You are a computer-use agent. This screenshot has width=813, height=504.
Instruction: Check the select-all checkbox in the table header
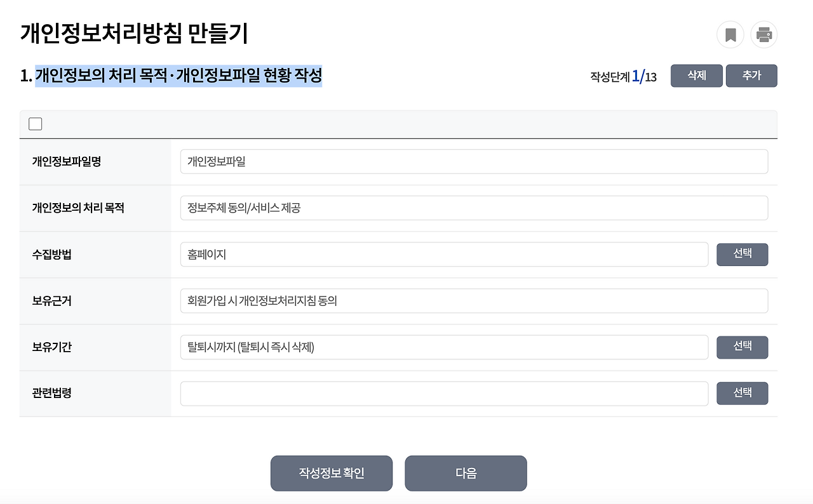35,123
